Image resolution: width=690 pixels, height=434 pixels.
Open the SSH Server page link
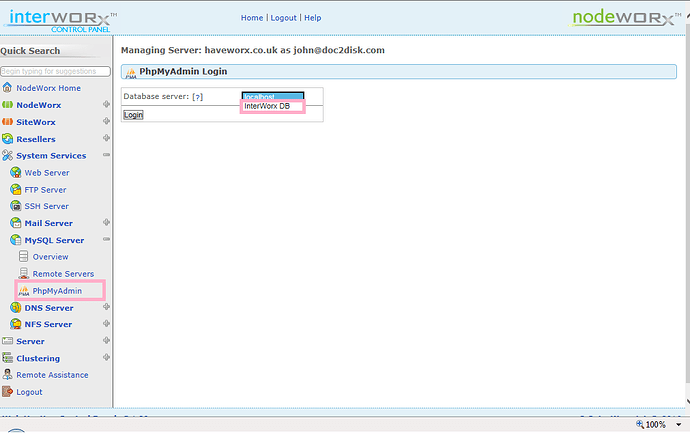46,206
